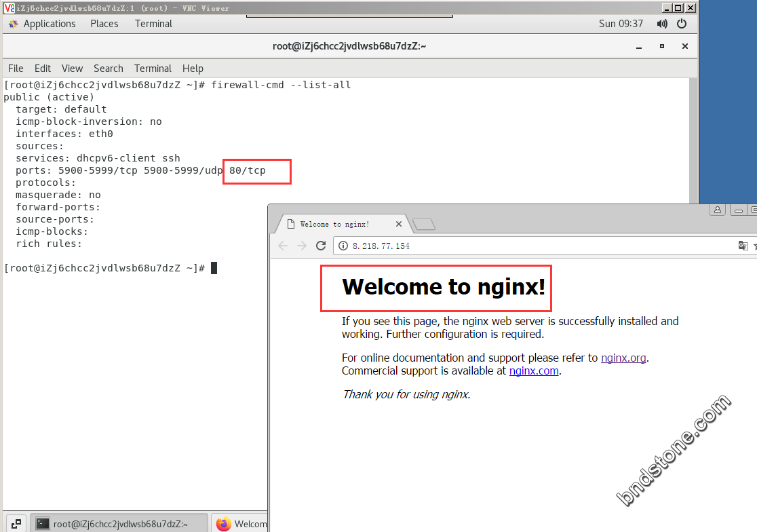The height and width of the screenshot is (532, 757).
Task: Open the View menu in terminal
Action: [x=72, y=69]
